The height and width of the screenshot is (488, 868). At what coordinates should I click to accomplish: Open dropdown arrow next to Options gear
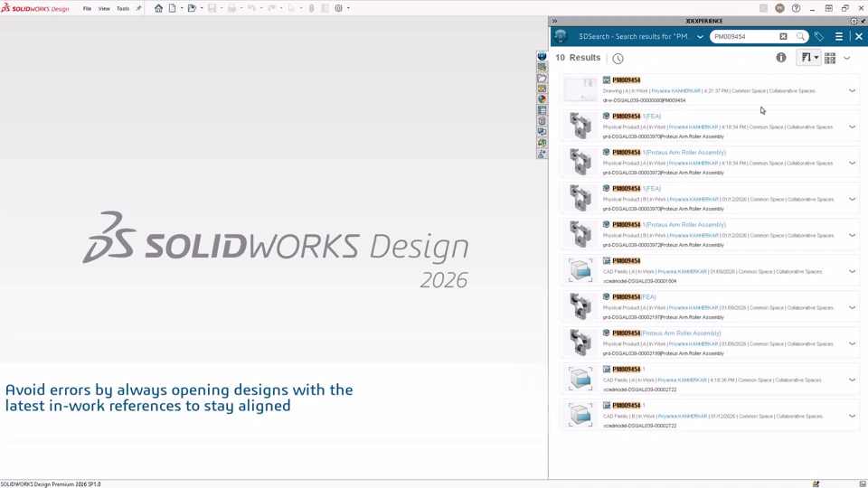click(348, 8)
